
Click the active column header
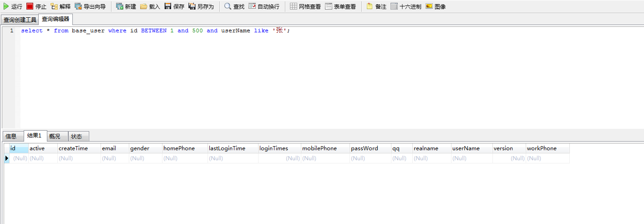click(x=43, y=148)
